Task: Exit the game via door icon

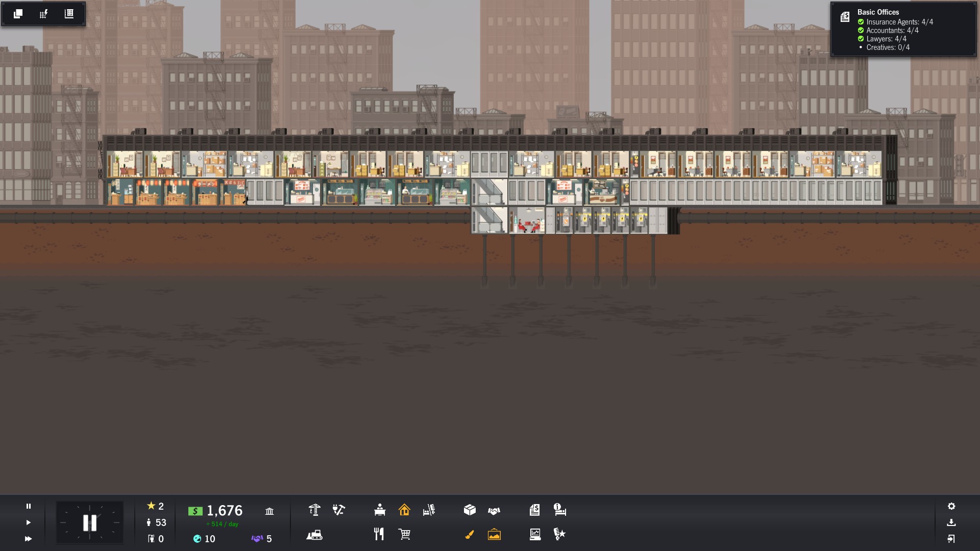Action: coord(951,539)
